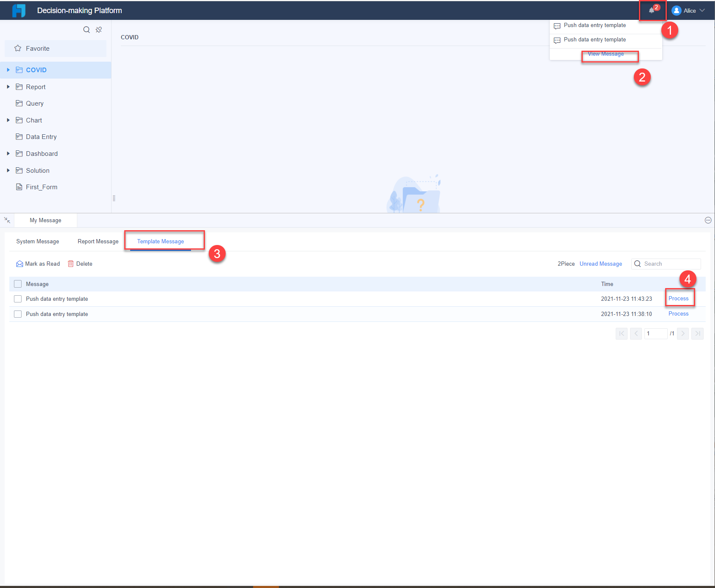The image size is (715, 588).
Task: Check the 11:43:23 message row checkbox
Action: coord(18,299)
